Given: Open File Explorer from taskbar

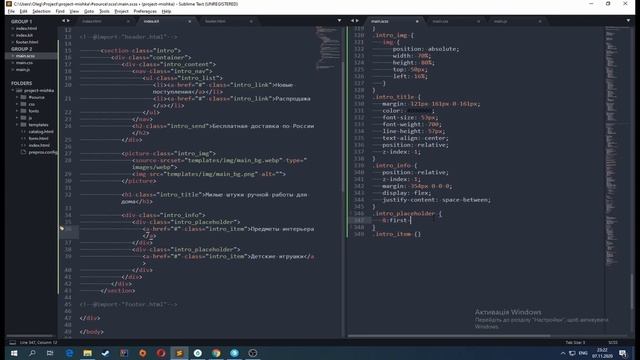Looking at the screenshot, I should click(87, 353).
